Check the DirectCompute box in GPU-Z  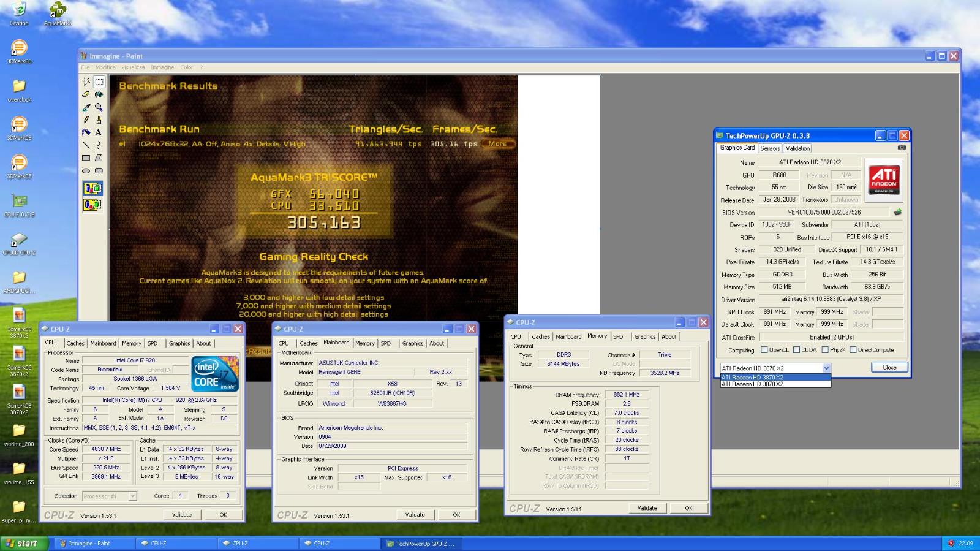[853, 350]
